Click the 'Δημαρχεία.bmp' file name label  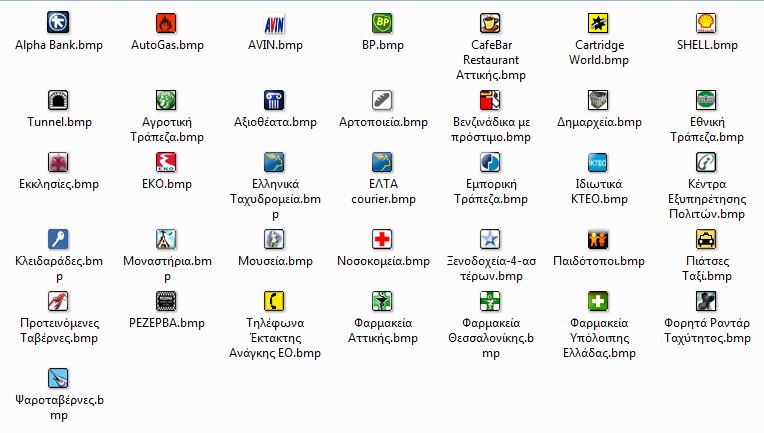pyautogui.click(x=599, y=122)
